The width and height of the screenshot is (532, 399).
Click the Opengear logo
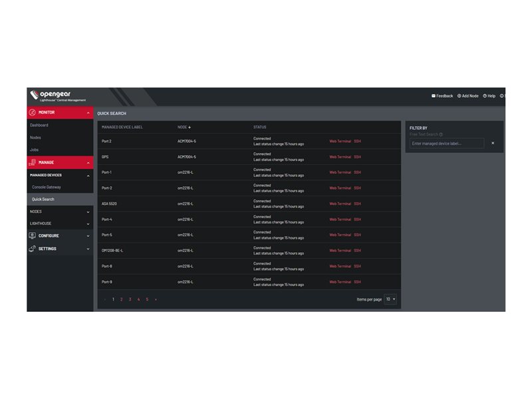point(58,96)
